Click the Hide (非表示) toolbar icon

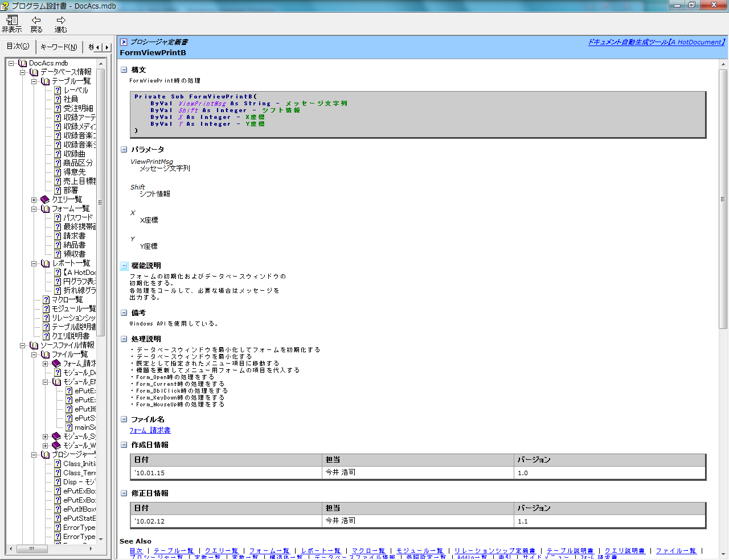11,20
